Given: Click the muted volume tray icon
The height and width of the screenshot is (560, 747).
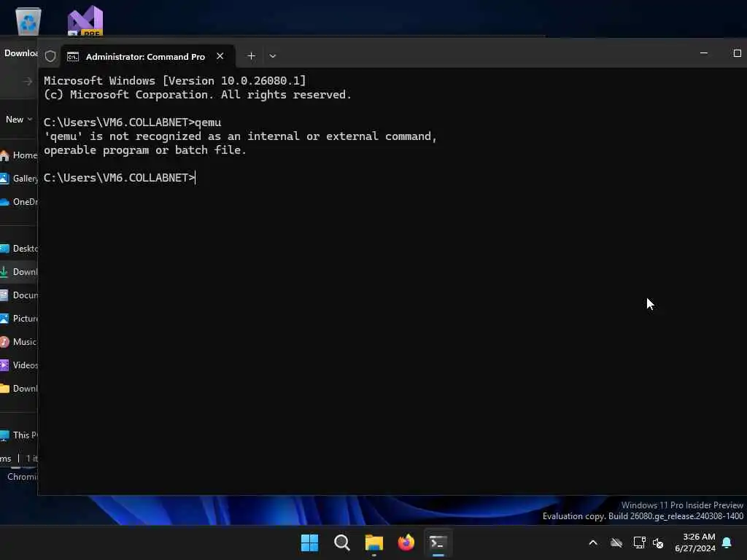Looking at the screenshot, I should (x=658, y=542).
